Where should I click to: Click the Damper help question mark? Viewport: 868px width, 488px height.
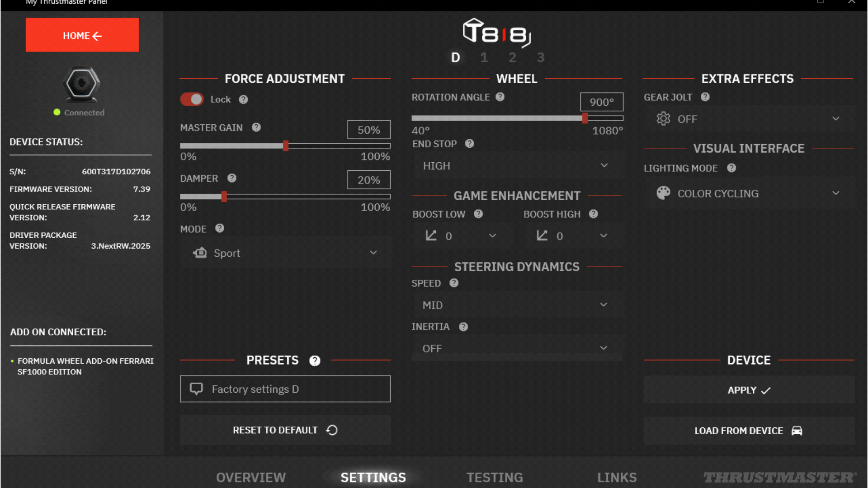(232, 178)
